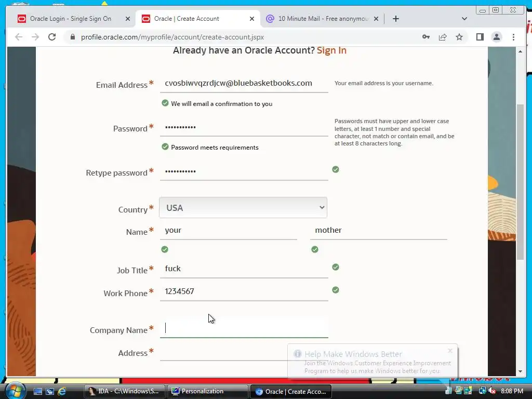This screenshot has width=532, height=399.
Task: Click the Retype password field
Action: point(244,171)
